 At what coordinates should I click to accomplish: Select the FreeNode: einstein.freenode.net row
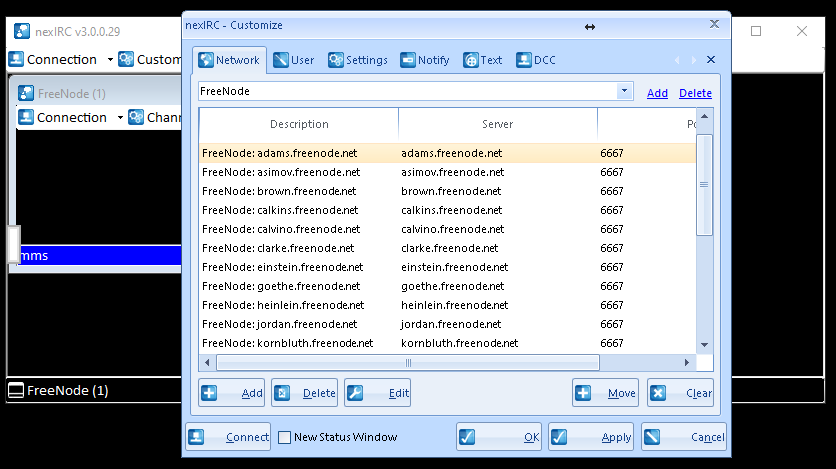[447, 267]
